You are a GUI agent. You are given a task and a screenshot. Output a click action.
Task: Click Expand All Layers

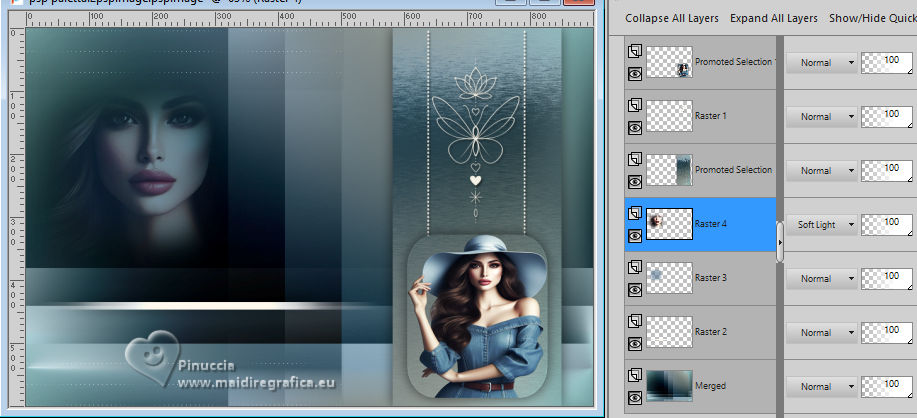(773, 18)
